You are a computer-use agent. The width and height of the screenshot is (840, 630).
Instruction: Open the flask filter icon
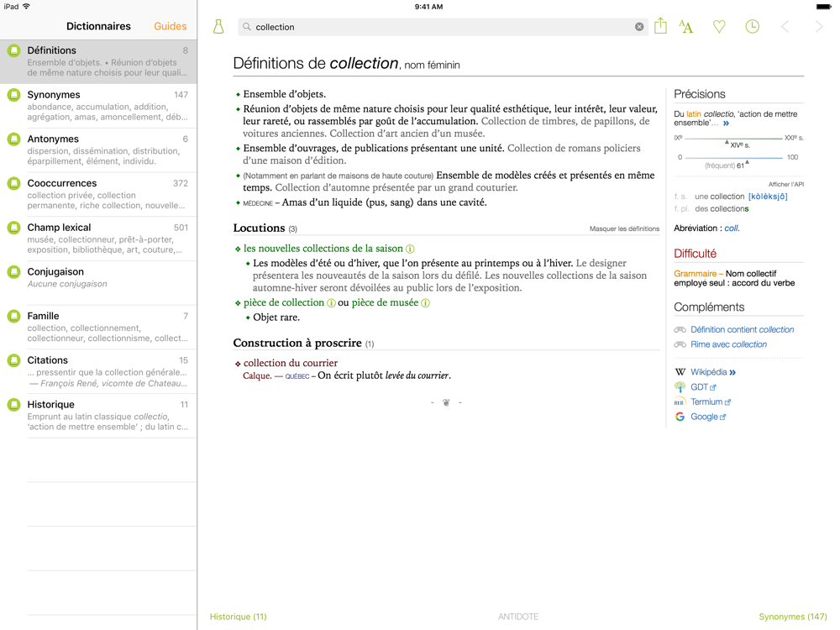coord(218,26)
